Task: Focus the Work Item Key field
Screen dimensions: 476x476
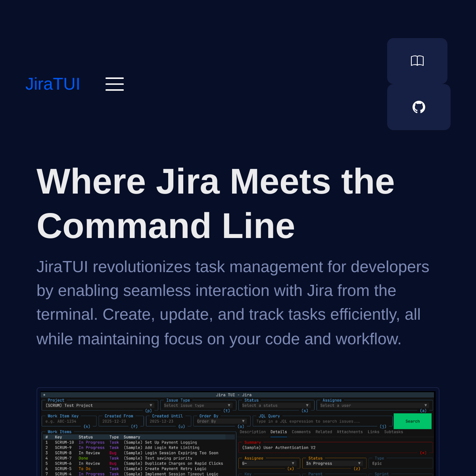Action: [x=69, y=421]
